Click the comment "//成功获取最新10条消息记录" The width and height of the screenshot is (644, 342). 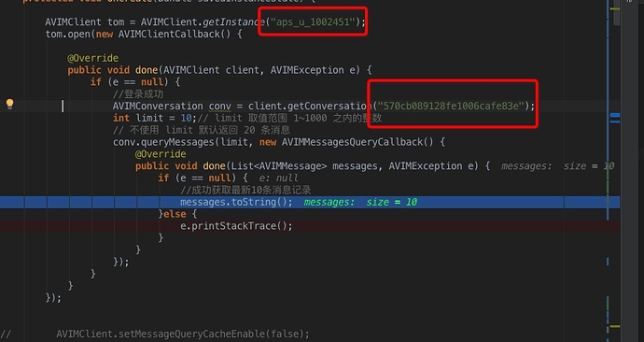(x=245, y=190)
